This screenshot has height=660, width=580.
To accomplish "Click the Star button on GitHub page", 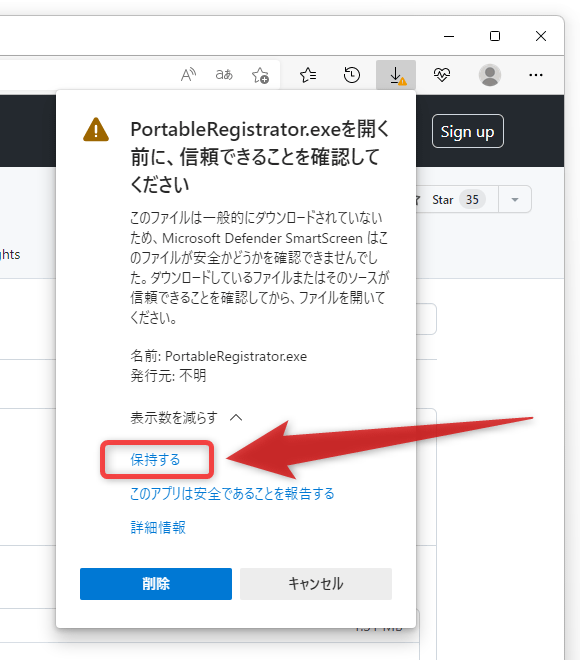I will (457, 200).
